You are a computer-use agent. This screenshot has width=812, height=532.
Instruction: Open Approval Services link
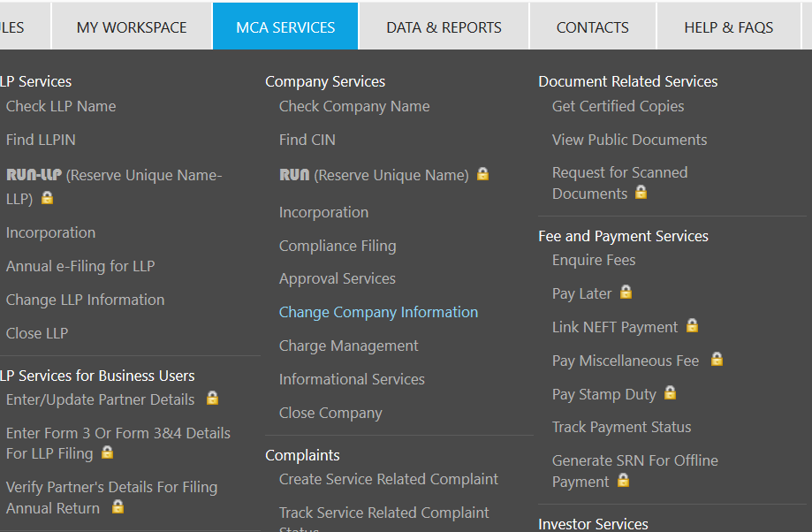338,278
